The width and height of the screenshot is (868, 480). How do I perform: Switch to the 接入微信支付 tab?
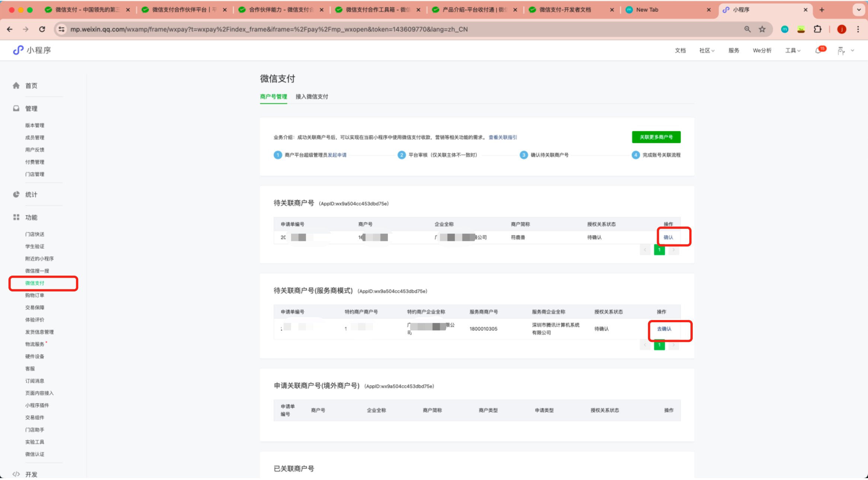pos(312,97)
